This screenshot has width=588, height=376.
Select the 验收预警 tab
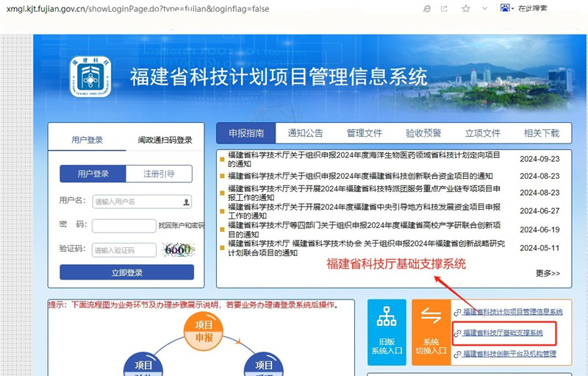click(x=423, y=133)
